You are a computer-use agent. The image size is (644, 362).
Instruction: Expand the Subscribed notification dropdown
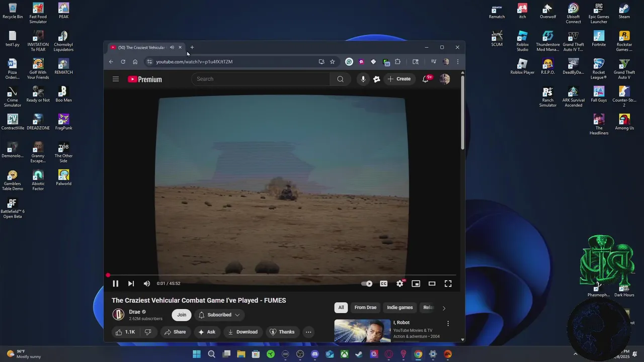point(219,315)
